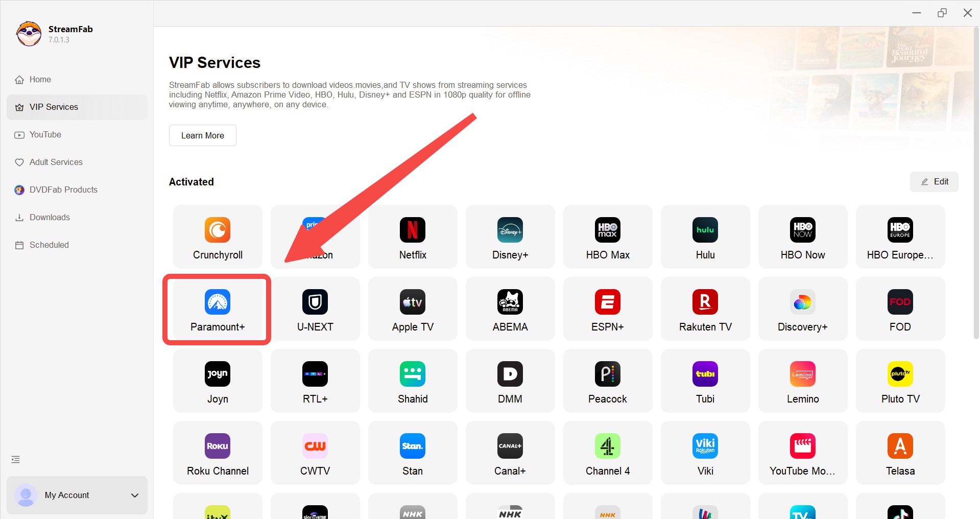
Task: Go to the Home tab
Action: tap(40, 79)
